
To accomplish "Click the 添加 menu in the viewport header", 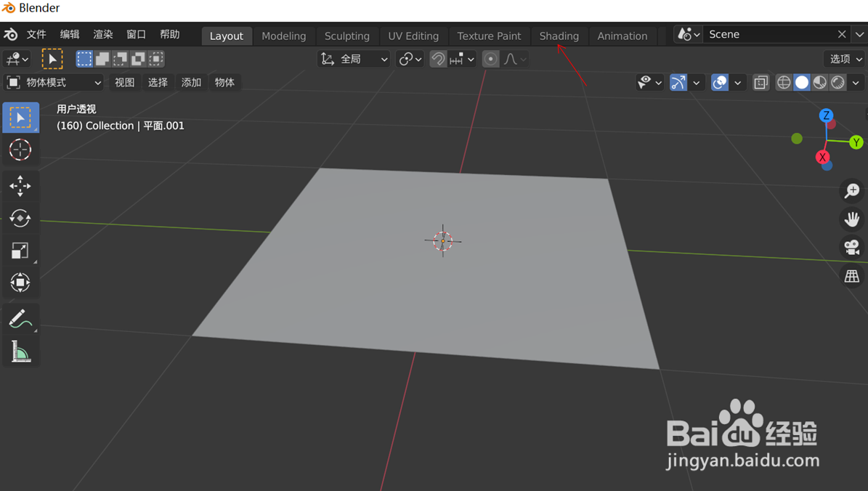I will coord(190,82).
